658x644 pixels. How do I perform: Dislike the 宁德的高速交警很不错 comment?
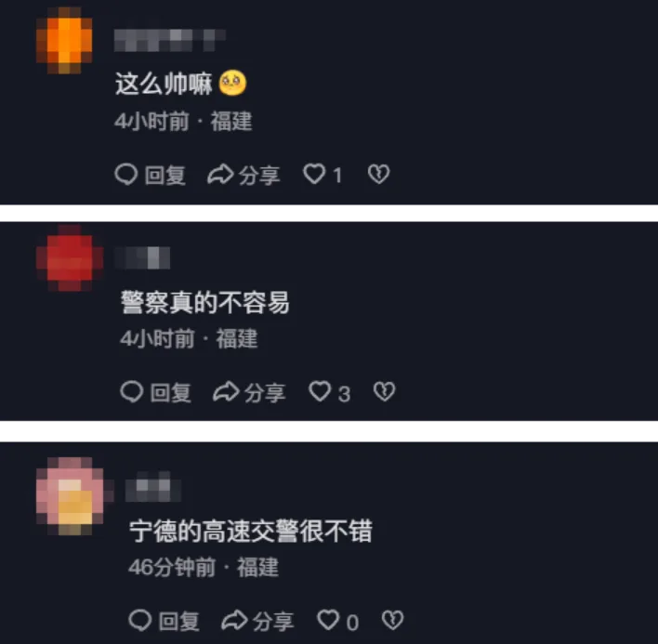(393, 620)
